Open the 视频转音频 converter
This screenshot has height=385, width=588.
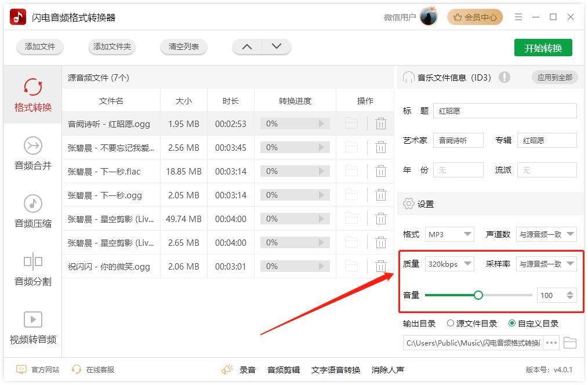pyautogui.click(x=32, y=328)
